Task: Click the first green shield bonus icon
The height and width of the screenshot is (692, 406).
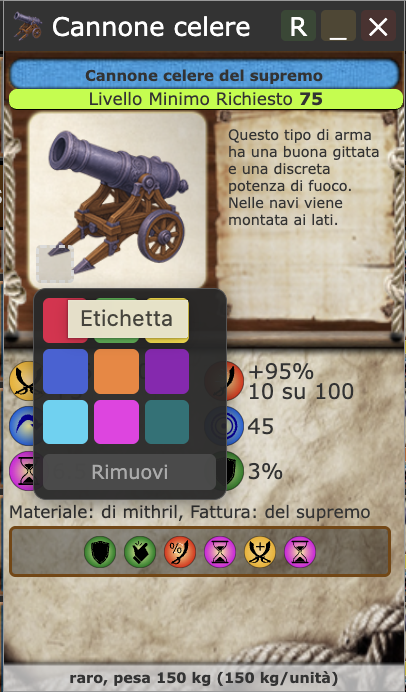Action: [100, 552]
